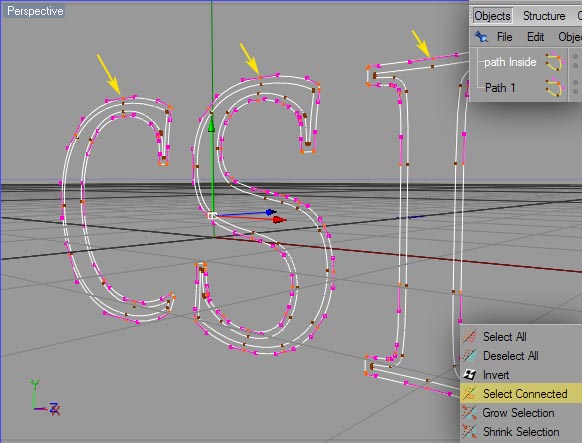
Task: Toggle visibility dots for Path 1
Action: [x=575, y=87]
